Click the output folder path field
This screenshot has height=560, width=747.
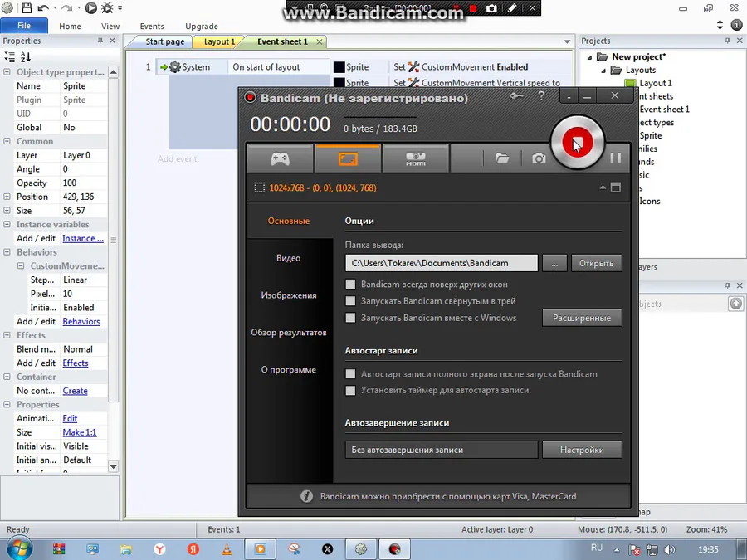[x=442, y=263]
